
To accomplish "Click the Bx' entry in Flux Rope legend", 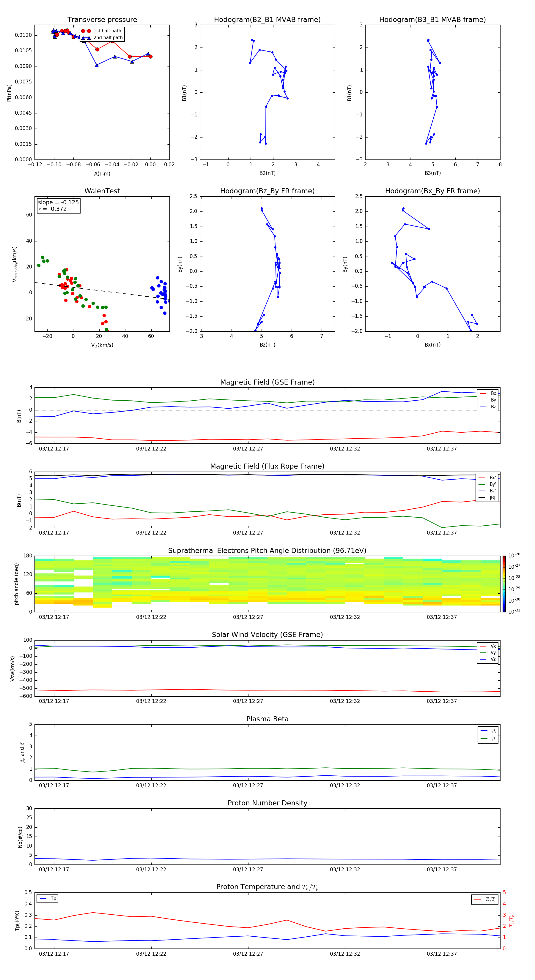I will [487, 478].
